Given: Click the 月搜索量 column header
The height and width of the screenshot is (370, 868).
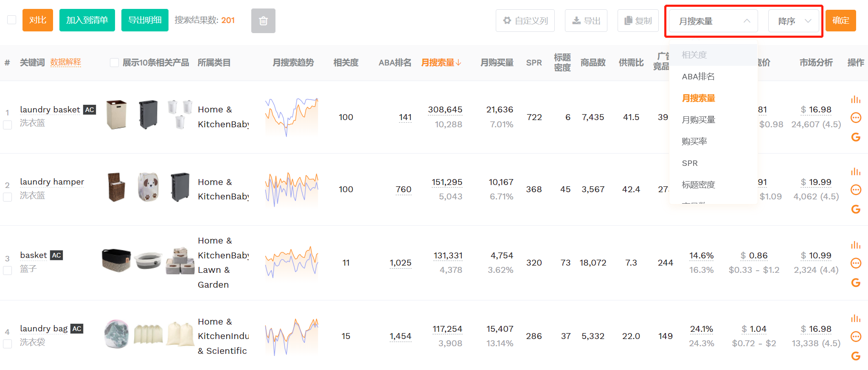Looking at the screenshot, I should [x=438, y=63].
